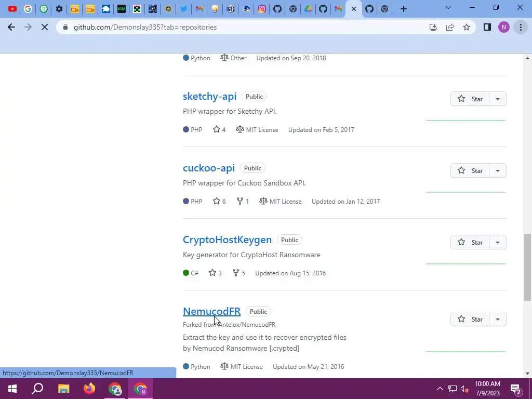
Task: Open the notification center icon
Action: tap(516, 389)
